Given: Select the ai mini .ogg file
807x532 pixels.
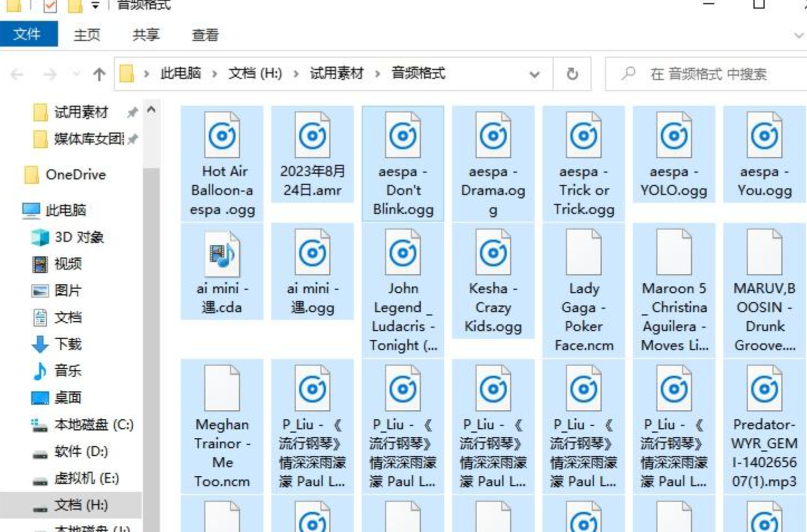Looking at the screenshot, I should [x=313, y=272].
